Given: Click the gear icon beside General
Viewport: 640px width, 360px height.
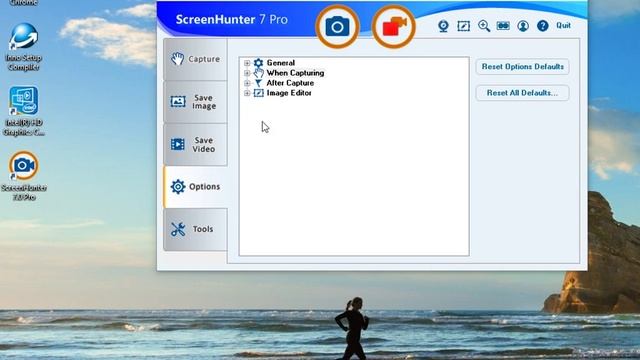Looking at the screenshot, I should click(x=258, y=63).
